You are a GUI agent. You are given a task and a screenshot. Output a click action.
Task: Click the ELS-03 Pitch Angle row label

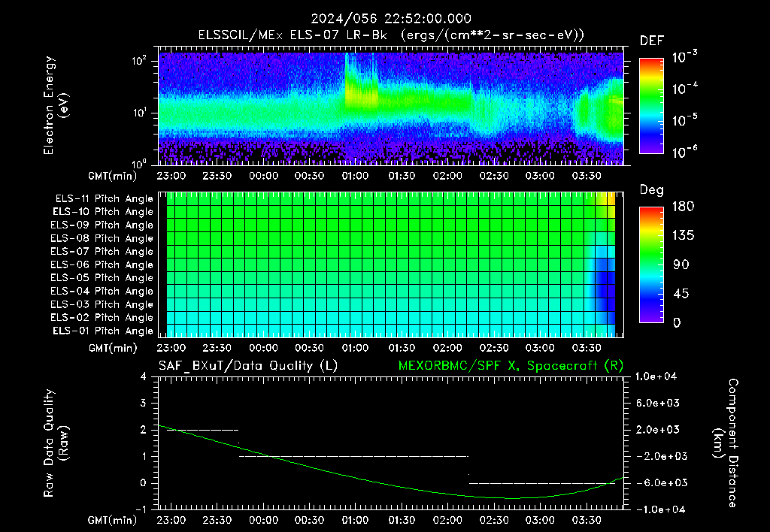point(102,305)
